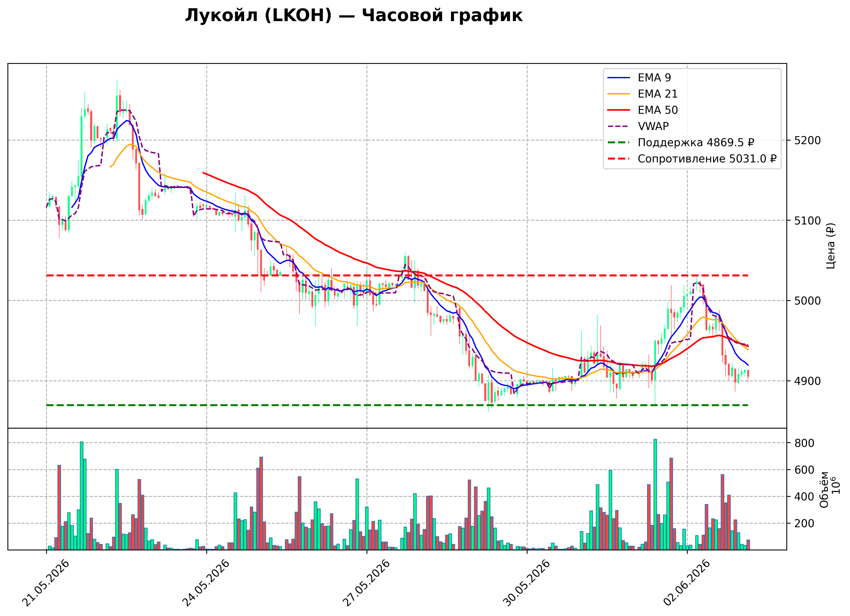The width and height of the screenshot is (850, 616).
Task: Pick the "30.05.2026" date label
Action: point(526,583)
